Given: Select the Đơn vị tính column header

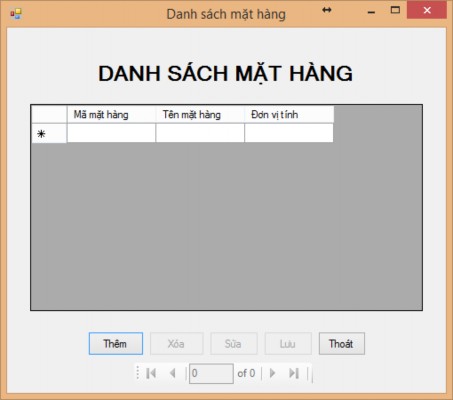Looking at the screenshot, I should [x=289, y=115].
